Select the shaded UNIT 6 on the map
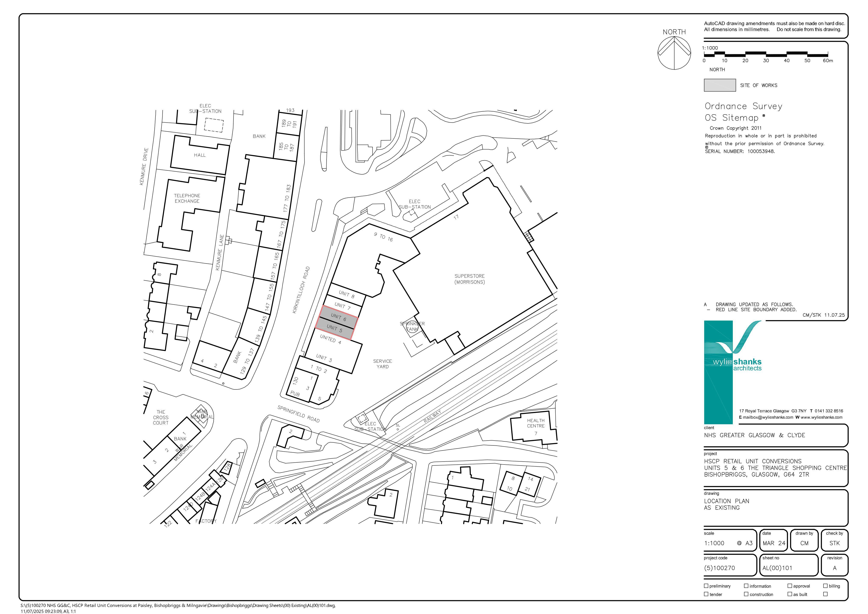 (339, 317)
